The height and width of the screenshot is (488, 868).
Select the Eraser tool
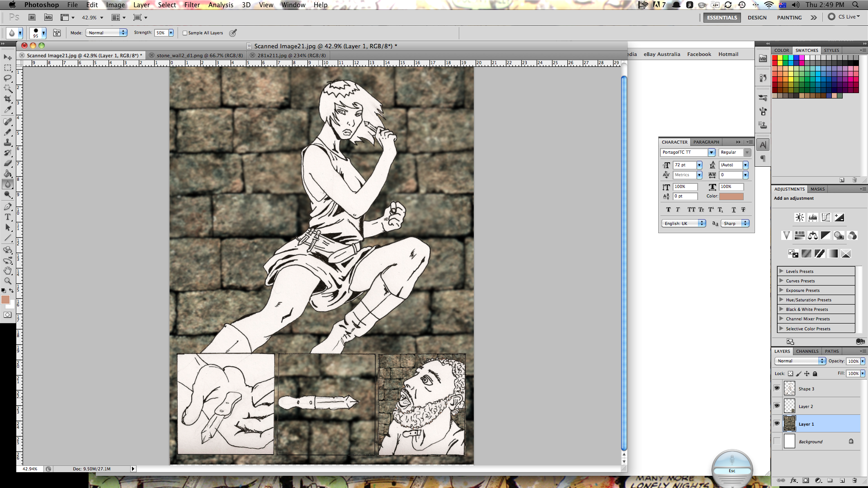coord(8,163)
